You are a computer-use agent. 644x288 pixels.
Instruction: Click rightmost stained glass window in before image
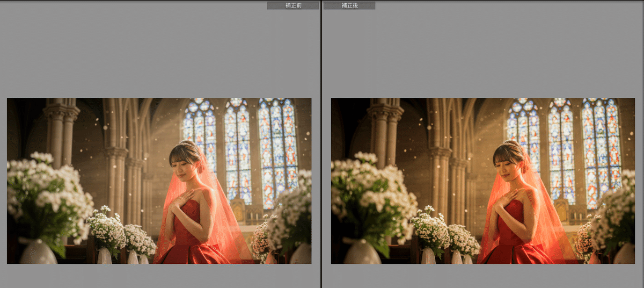(x=277, y=150)
